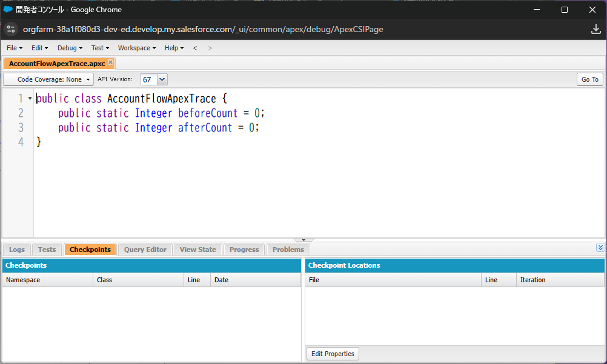Image resolution: width=607 pixels, height=364 pixels.
Task: Sort by the Date column header
Action: click(256, 280)
